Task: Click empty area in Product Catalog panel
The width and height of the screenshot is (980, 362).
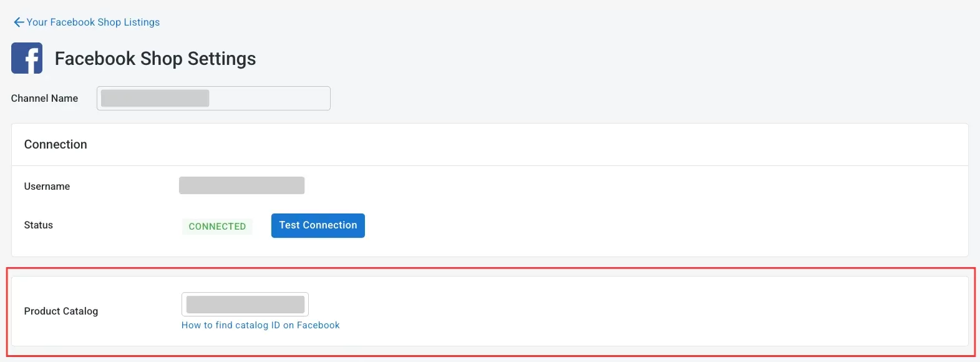Action: click(x=624, y=311)
